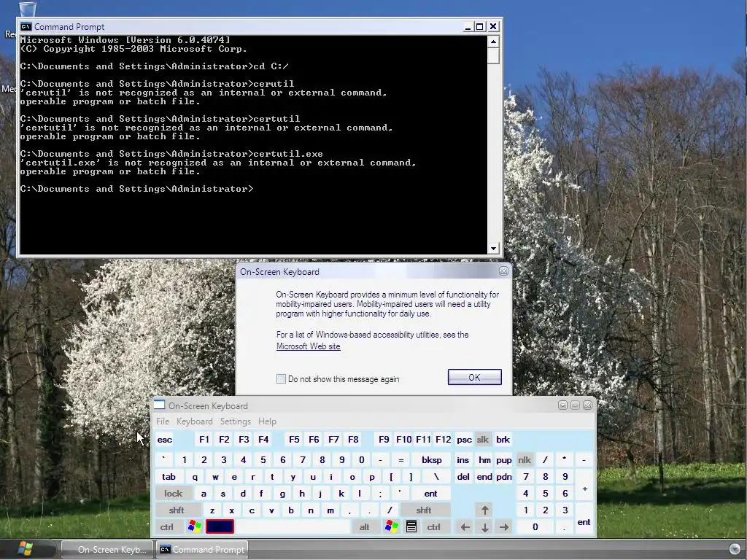Click the pdn page down key
This screenshot has width=747, height=560.
click(503, 477)
